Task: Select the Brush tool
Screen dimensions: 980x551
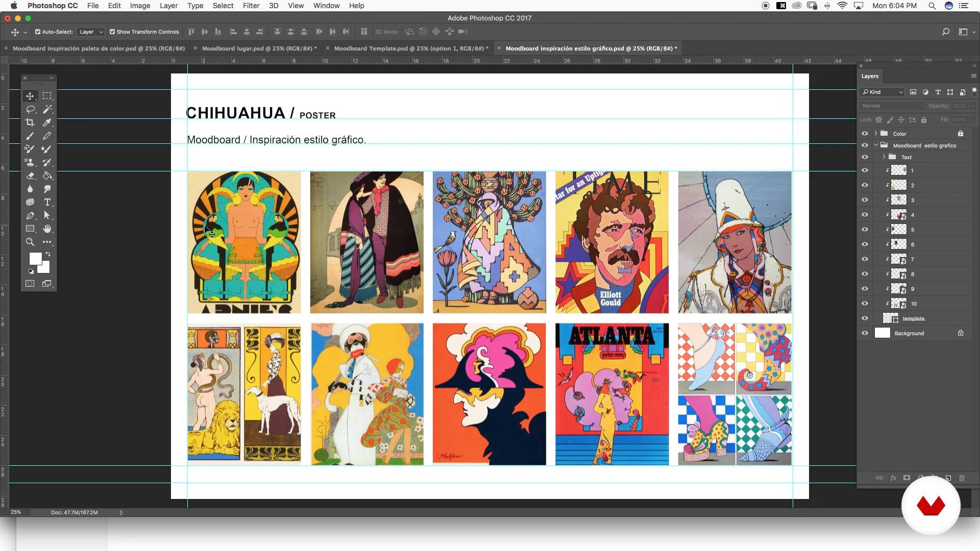Action: tap(30, 136)
